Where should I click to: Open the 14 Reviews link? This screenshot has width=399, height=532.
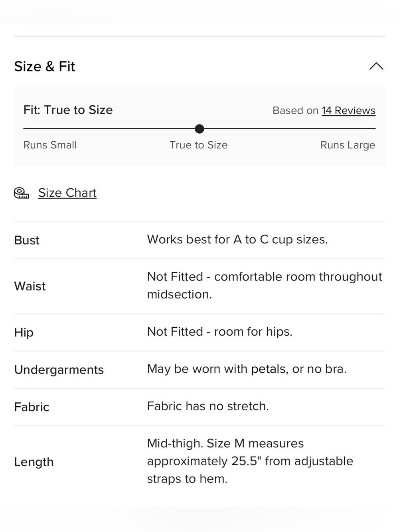[348, 111]
